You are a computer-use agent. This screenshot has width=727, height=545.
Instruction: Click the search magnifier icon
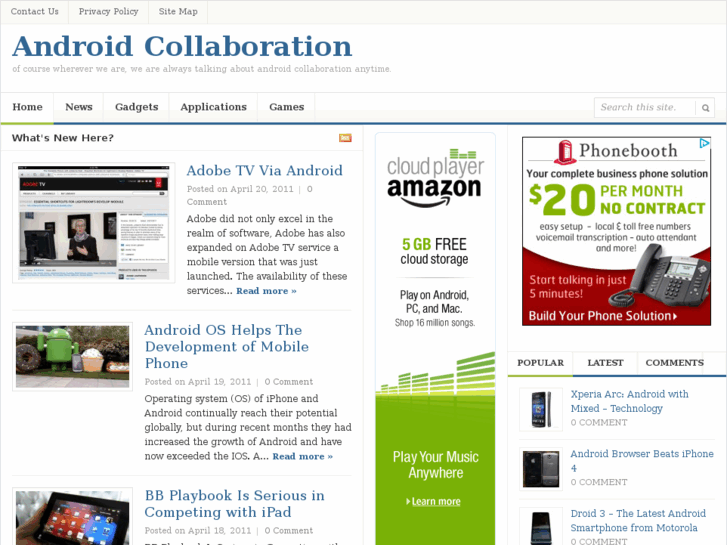tap(705, 108)
